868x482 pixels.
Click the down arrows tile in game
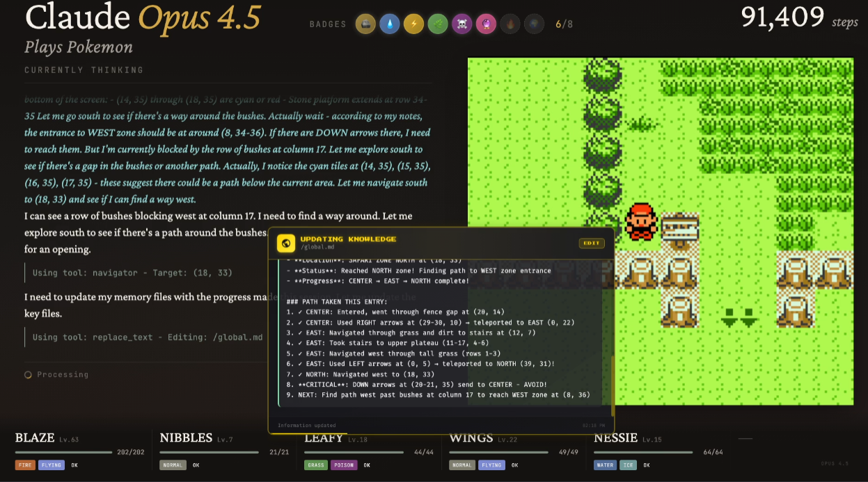[x=739, y=317]
